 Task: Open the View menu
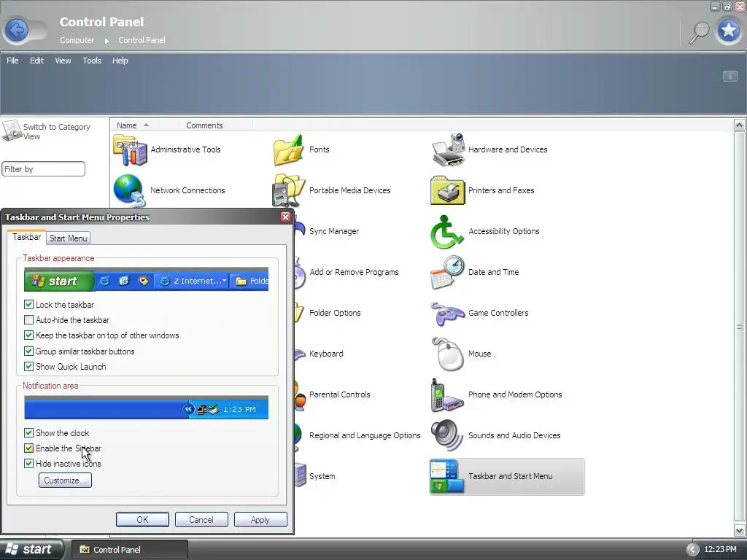click(x=63, y=61)
